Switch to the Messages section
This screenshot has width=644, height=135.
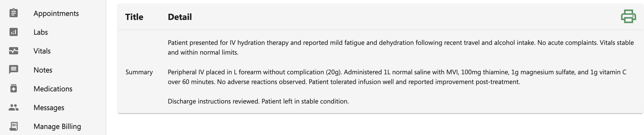tap(49, 108)
